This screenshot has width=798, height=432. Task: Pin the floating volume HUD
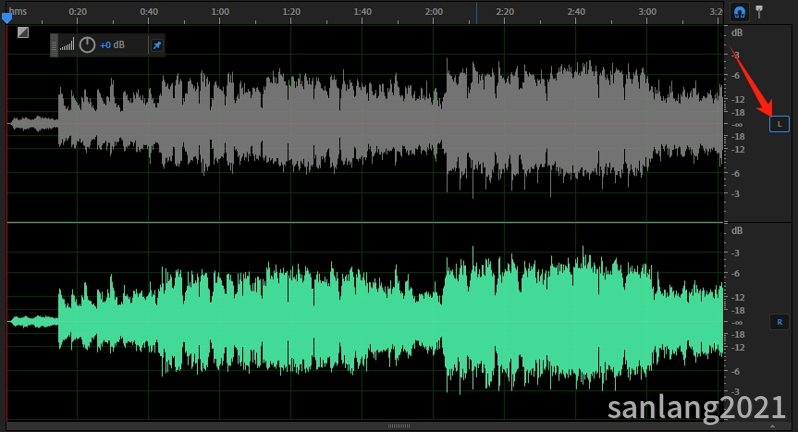tap(157, 45)
